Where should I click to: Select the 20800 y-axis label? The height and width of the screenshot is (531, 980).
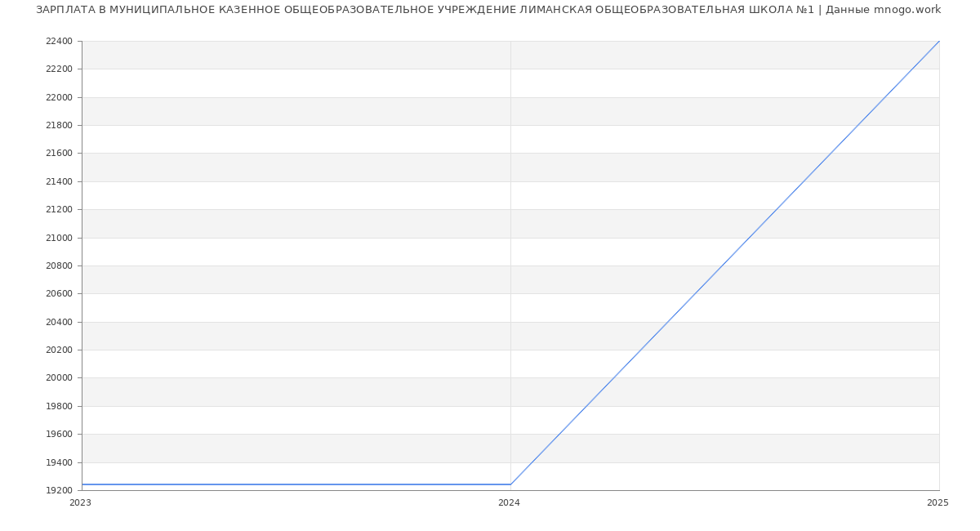click(x=59, y=265)
